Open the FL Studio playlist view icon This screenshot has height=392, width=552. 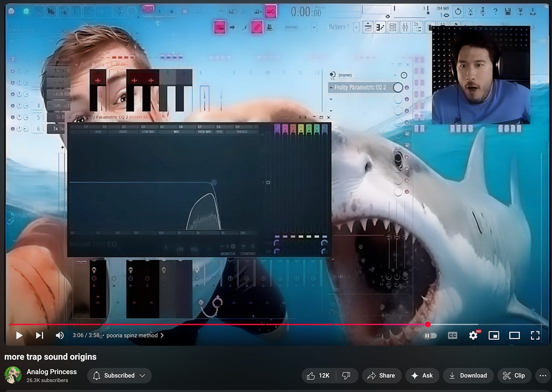(368, 27)
